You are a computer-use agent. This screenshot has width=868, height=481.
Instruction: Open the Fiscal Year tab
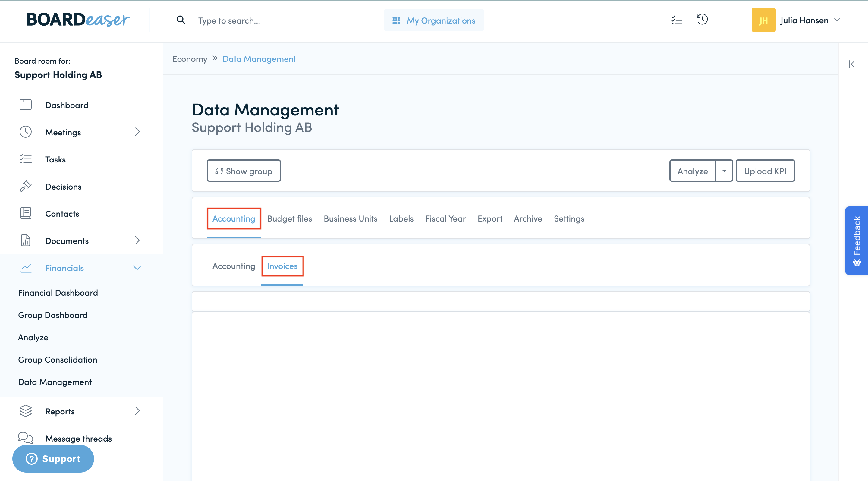click(x=445, y=218)
